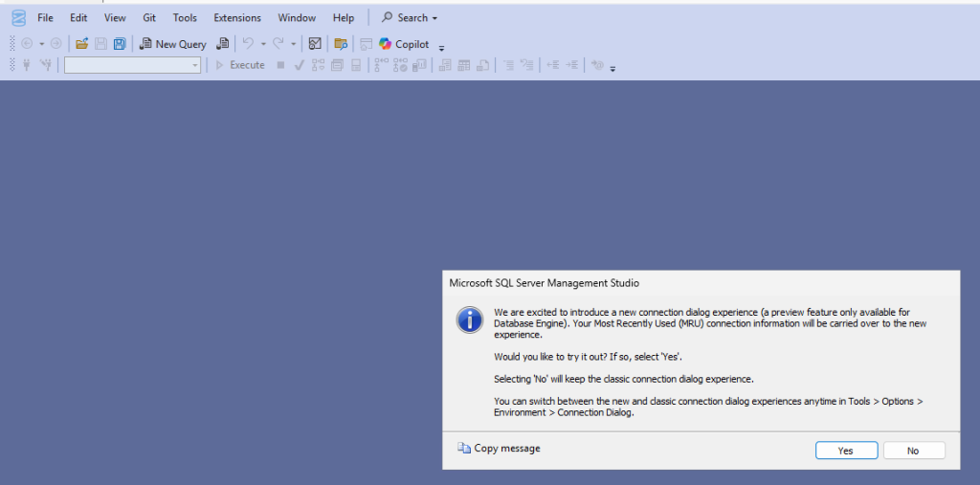The image size is (980, 485).
Task: Toggle Include Live Query Statistics icon
Action: click(400, 65)
